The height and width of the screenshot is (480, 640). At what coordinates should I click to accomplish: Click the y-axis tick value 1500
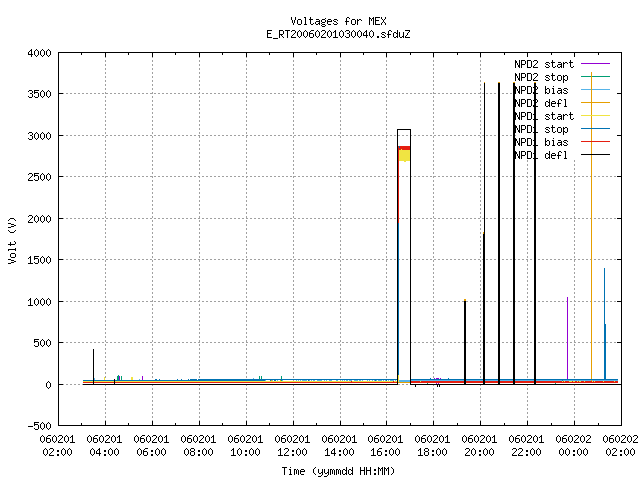(x=40, y=260)
